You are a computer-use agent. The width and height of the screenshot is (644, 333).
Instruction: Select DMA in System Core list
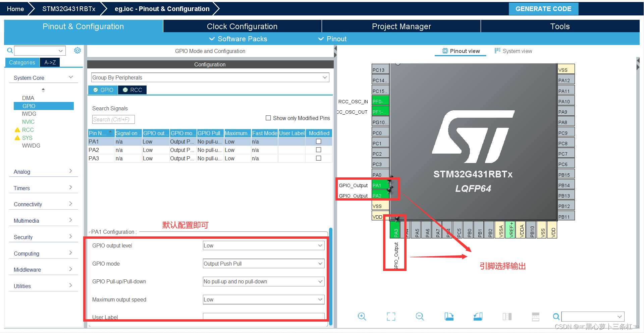[x=28, y=98]
